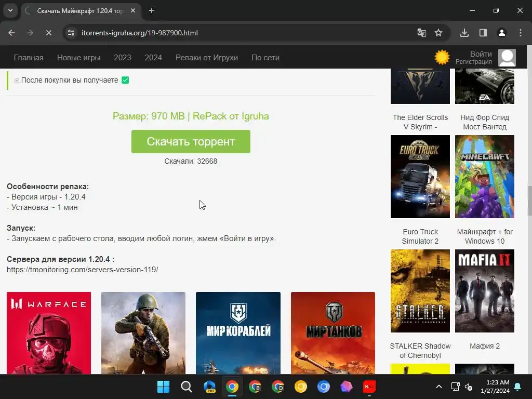Viewport: 532px width, 399px height.
Task: Open the Chromium taskbar icon
Action: point(323,387)
